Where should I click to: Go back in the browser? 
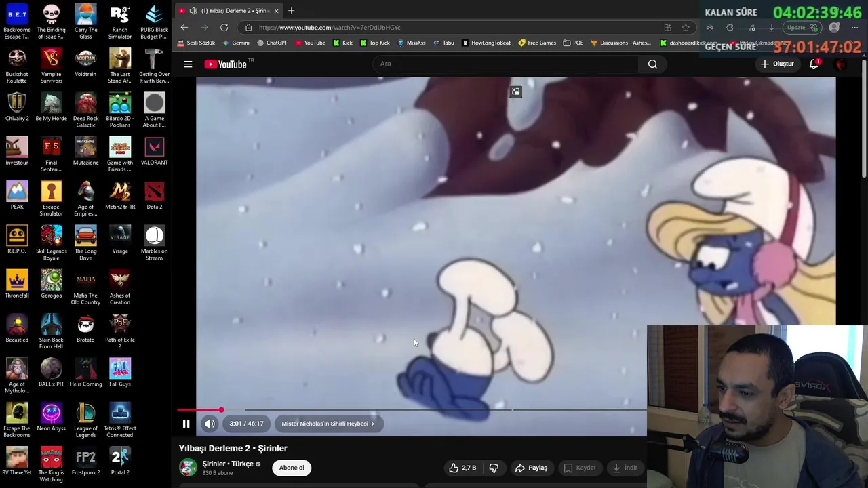click(x=184, y=27)
